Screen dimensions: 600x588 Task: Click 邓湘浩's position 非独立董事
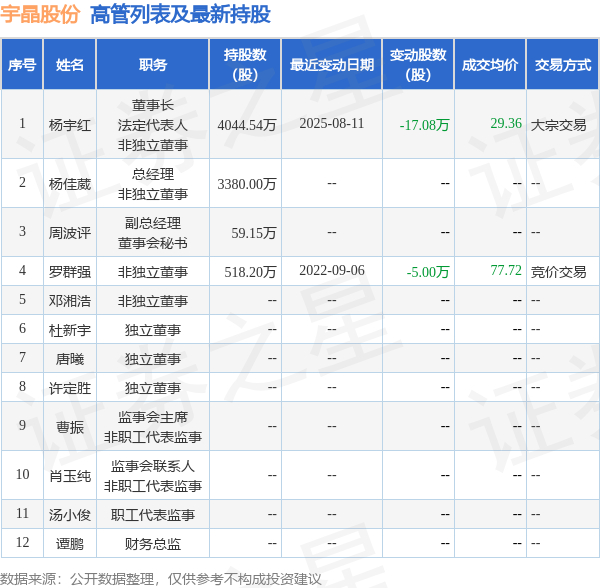(153, 301)
